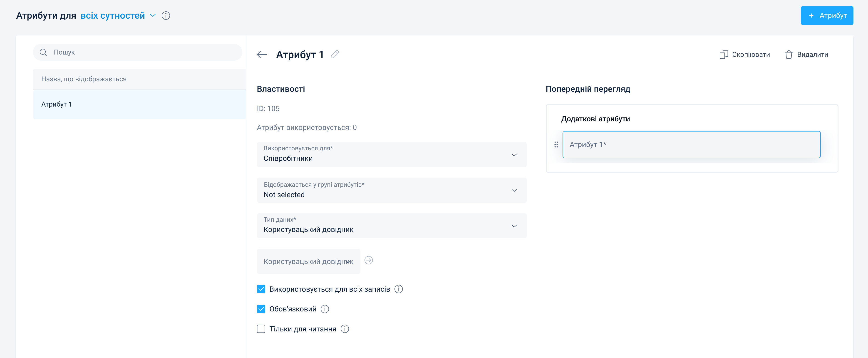868x358 pixels.
Task: Open the linked custom directory arrow icon
Action: pos(369,260)
